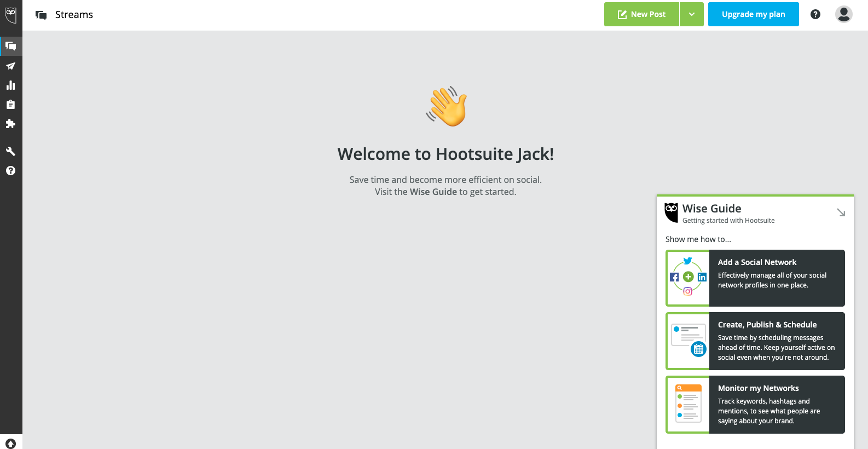Expand the New Post dropdown arrow

[692, 14]
